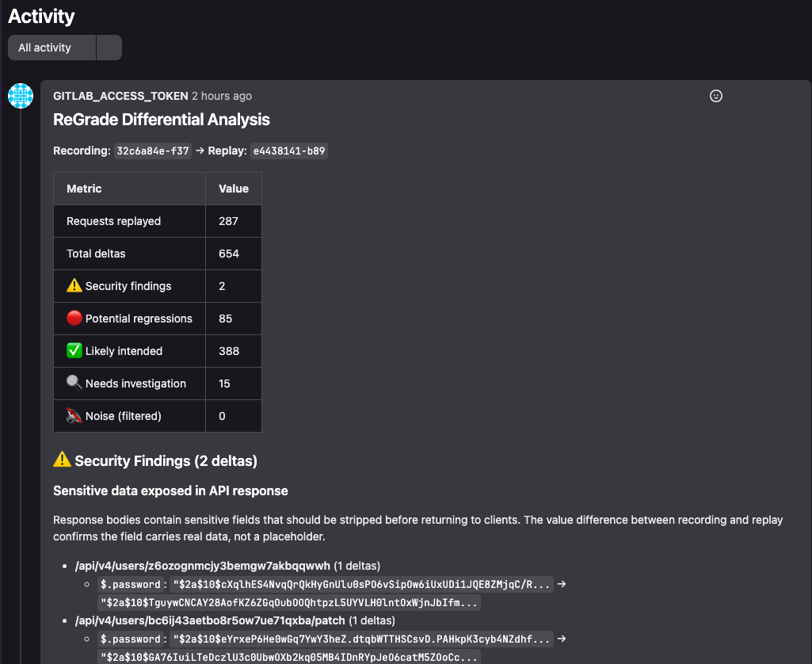
Task: Open the All activity filter dropdown
Action: (51, 47)
